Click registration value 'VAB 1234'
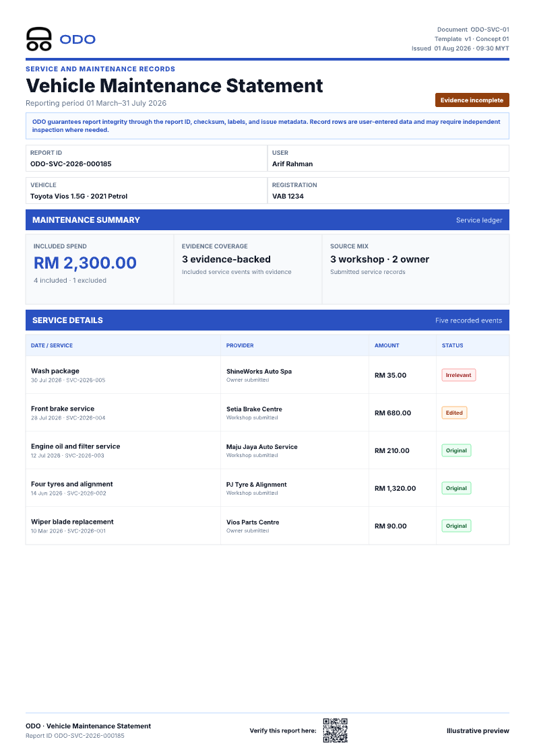Image resolution: width=535 pixels, height=756 pixels. pyautogui.click(x=288, y=196)
